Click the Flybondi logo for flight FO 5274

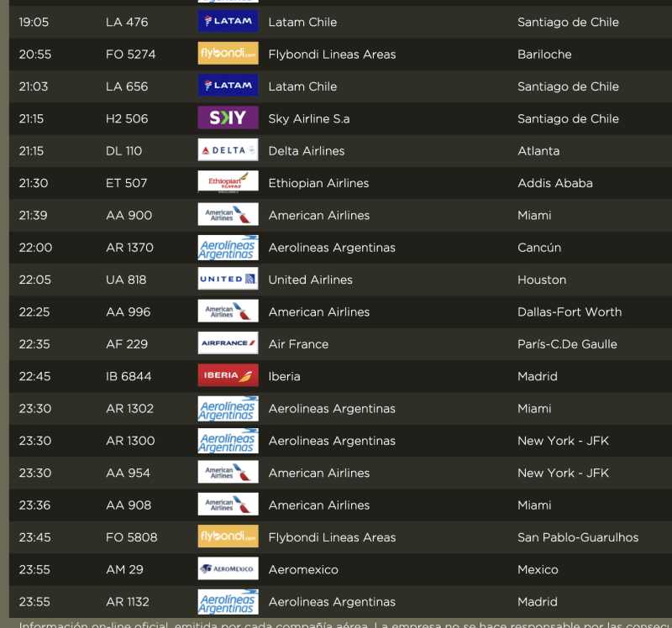(x=228, y=53)
